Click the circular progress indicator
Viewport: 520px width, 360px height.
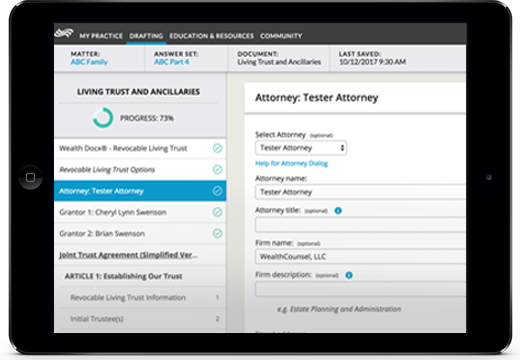(x=103, y=118)
